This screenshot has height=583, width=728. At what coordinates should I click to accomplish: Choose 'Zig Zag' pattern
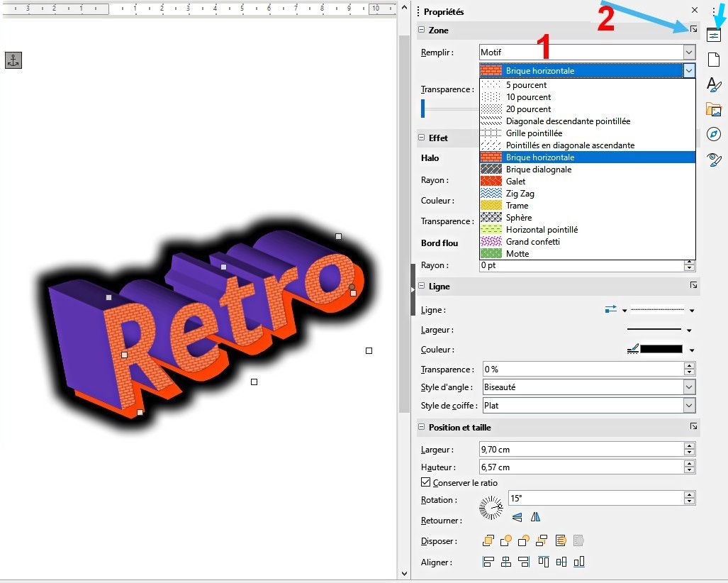click(588, 194)
